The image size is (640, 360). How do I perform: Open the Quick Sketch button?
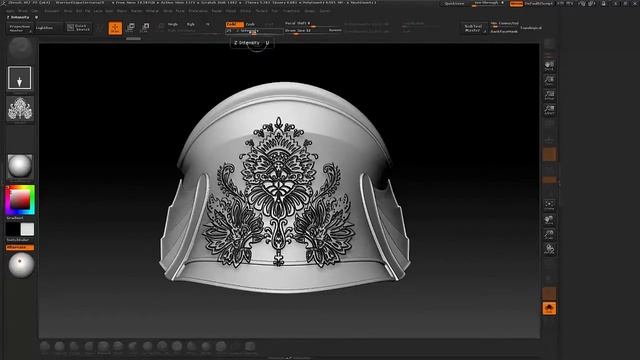point(78,28)
